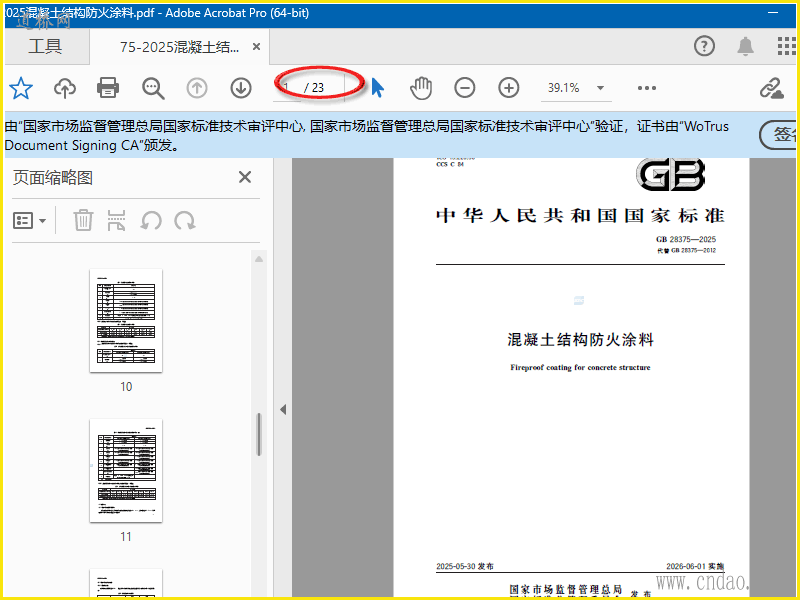Click the page number input field
The height and width of the screenshot is (600, 800).
click(287, 88)
